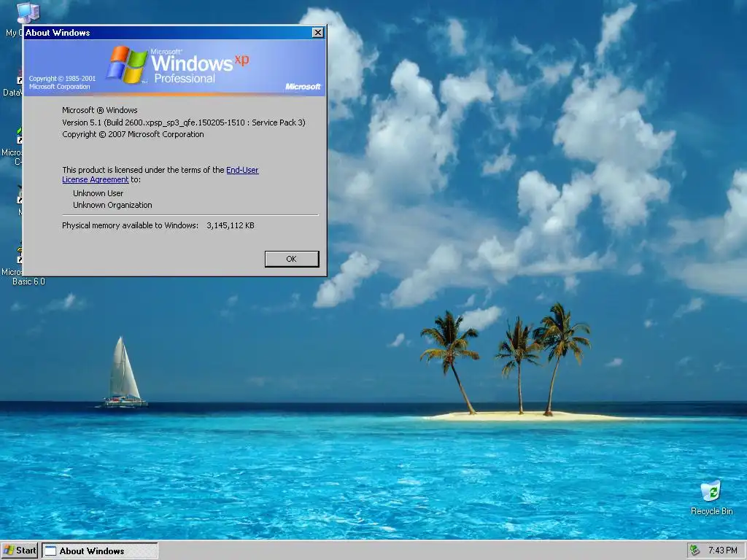
Task: Click 'Physical memory available to Windows:' label
Action: pos(130,226)
